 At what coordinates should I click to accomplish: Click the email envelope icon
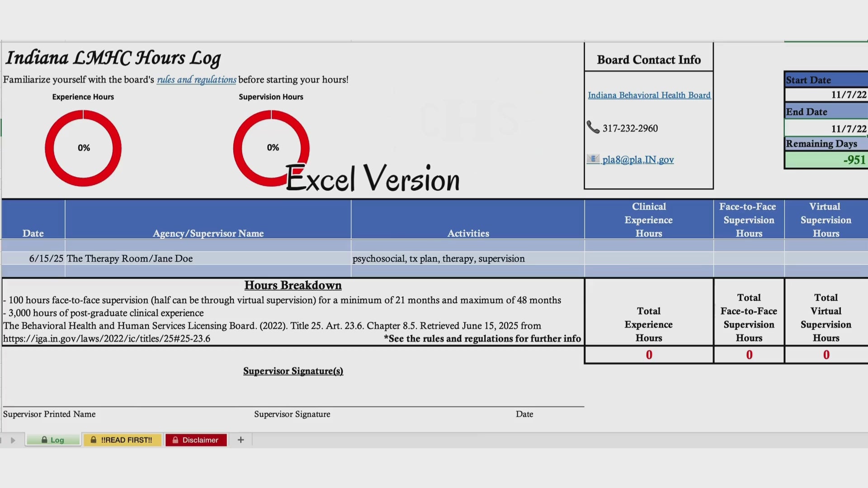593,159
